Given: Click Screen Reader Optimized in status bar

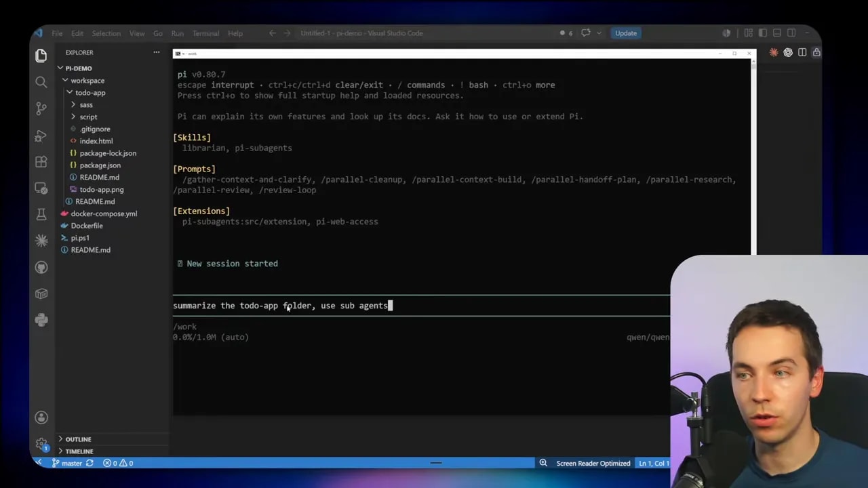Looking at the screenshot, I should (x=593, y=463).
